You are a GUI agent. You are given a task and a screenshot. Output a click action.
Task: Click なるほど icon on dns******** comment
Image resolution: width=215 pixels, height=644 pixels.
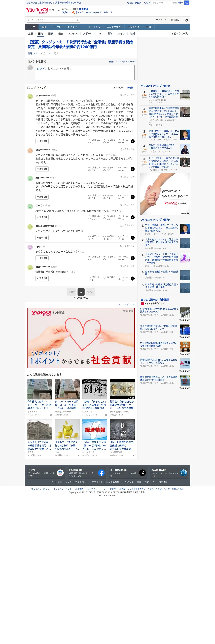click(104, 279)
